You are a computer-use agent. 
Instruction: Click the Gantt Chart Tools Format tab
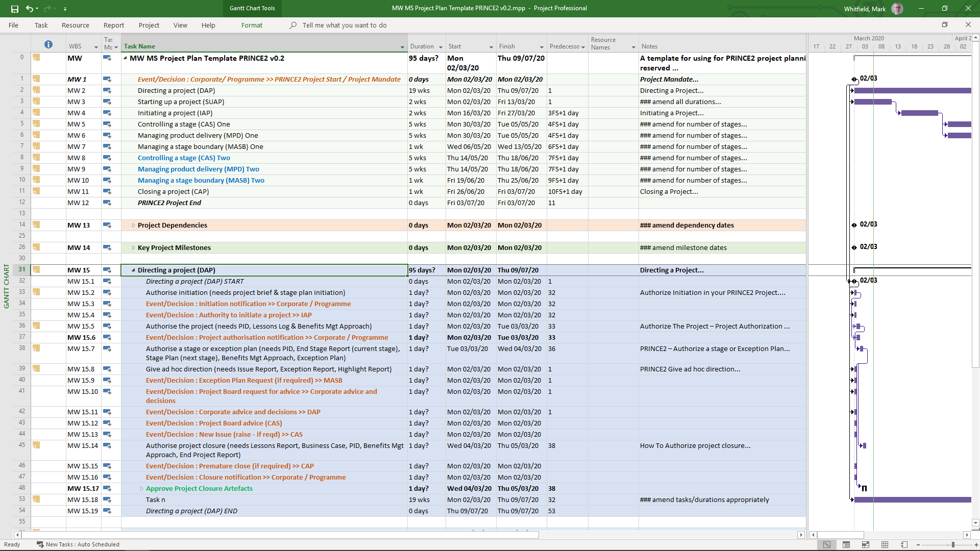tap(252, 25)
